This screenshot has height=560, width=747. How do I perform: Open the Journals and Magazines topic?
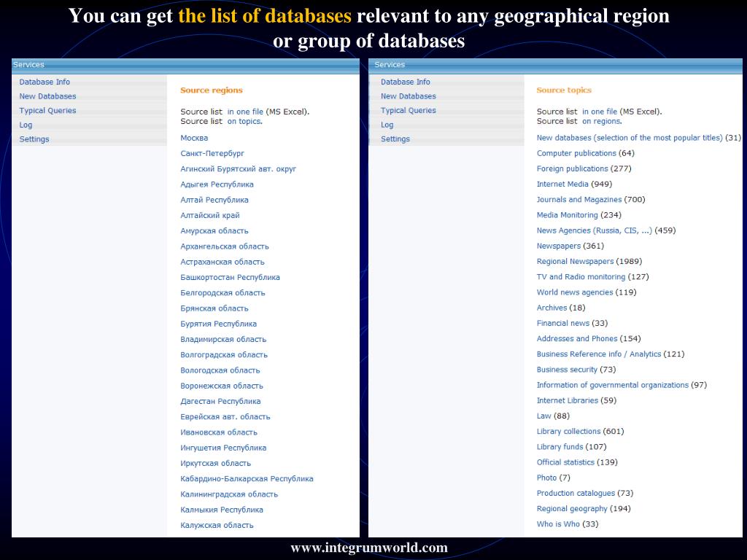(x=578, y=200)
